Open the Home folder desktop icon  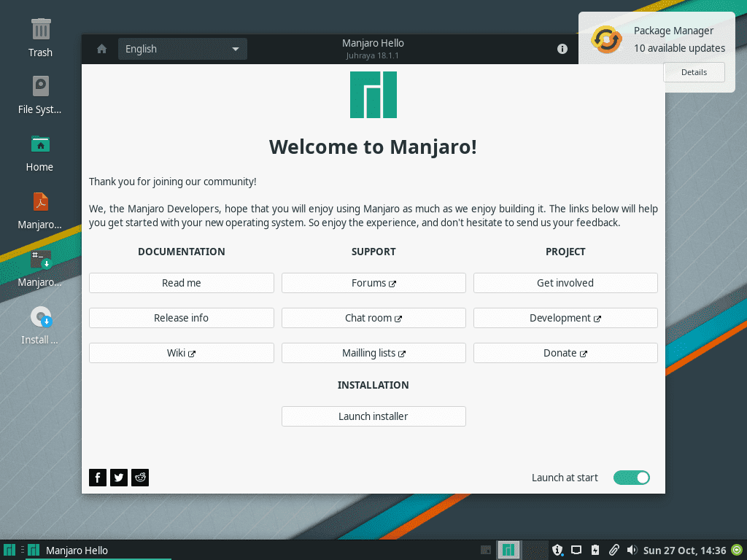(40, 144)
